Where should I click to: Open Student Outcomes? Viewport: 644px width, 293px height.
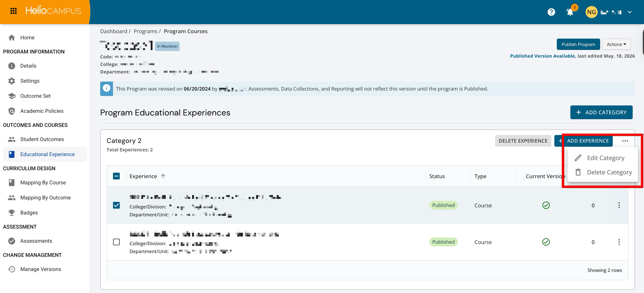click(x=42, y=139)
